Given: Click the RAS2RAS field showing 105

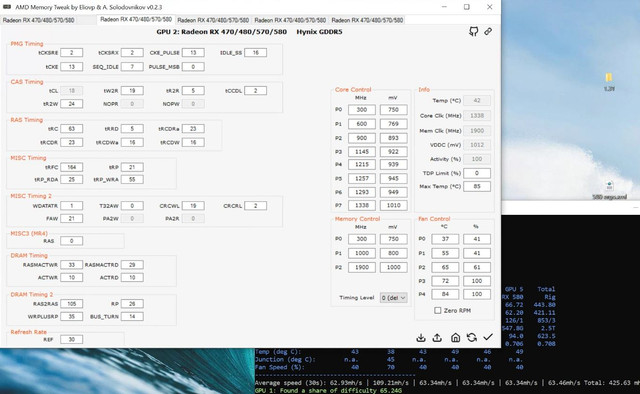Looking at the screenshot, I should tap(71, 304).
